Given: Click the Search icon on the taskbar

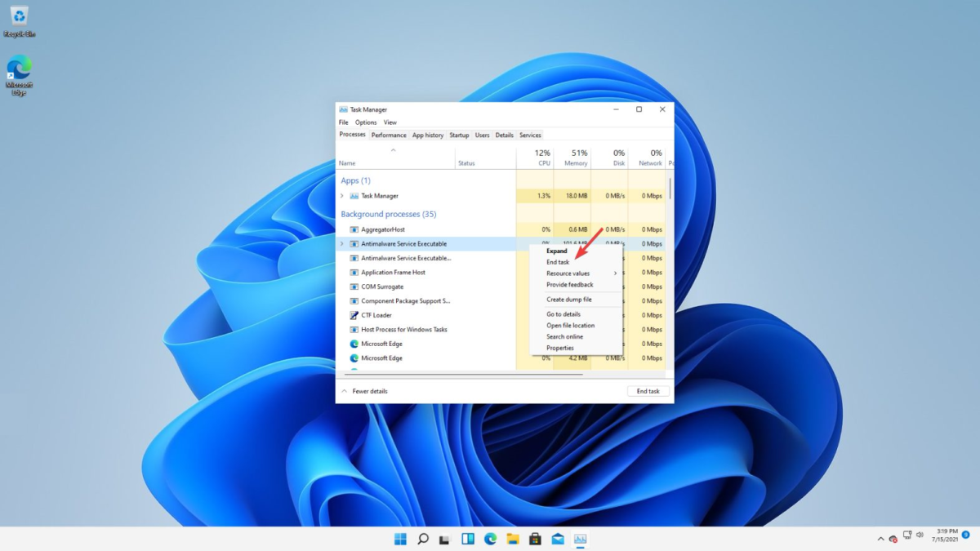Looking at the screenshot, I should (x=422, y=539).
